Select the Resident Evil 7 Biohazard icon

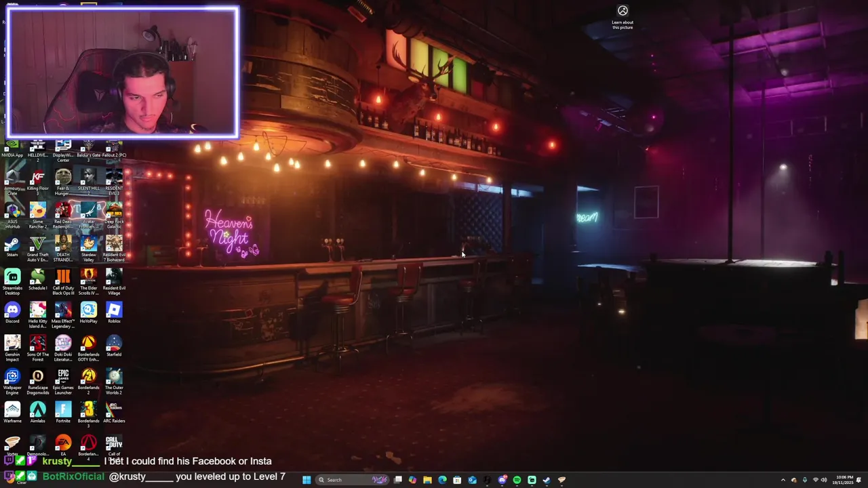pos(114,248)
